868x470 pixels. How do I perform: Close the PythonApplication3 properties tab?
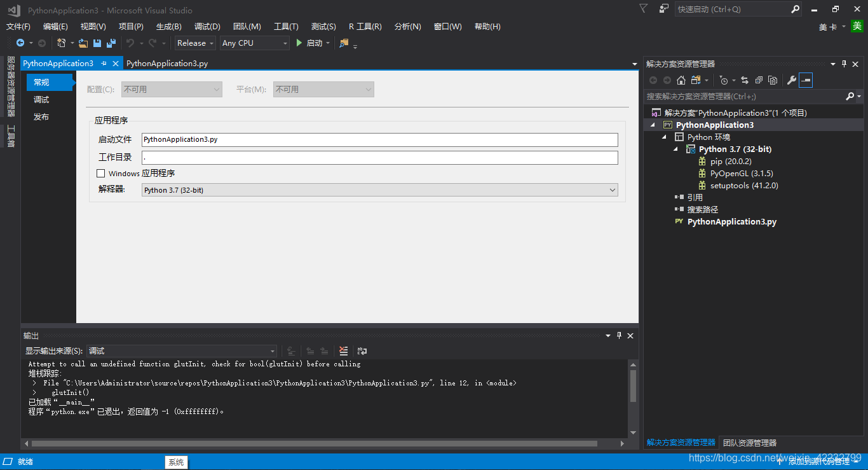[116, 64]
